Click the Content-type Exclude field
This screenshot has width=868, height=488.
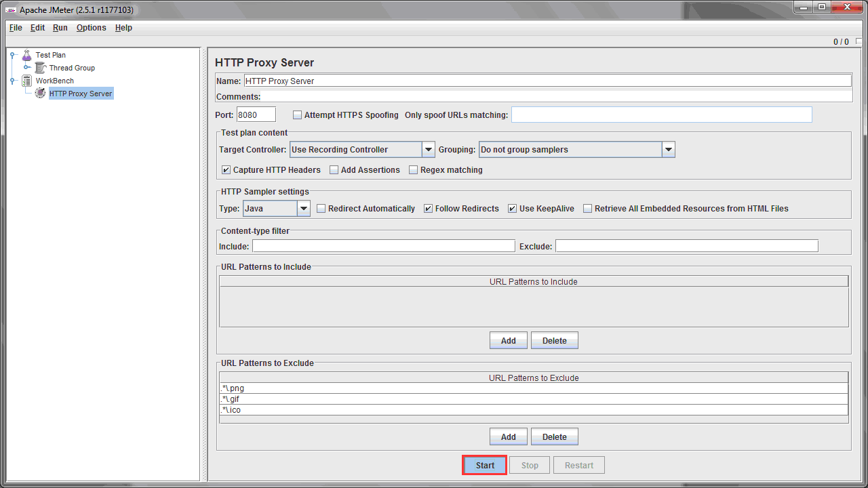tap(686, 246)
